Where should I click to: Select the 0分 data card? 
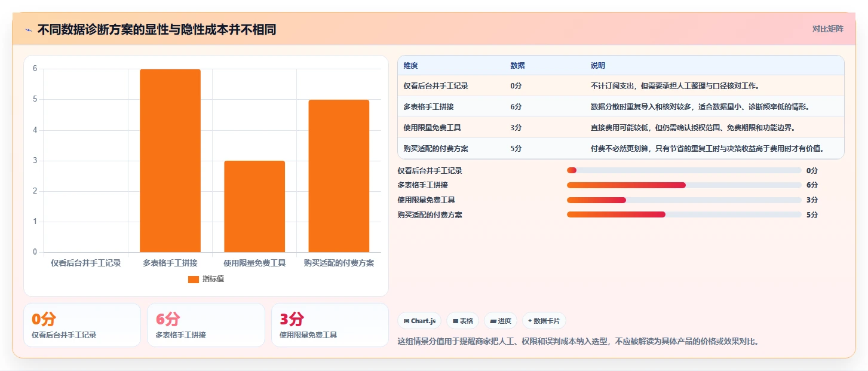pyautogui.click(x=82, y=325)
